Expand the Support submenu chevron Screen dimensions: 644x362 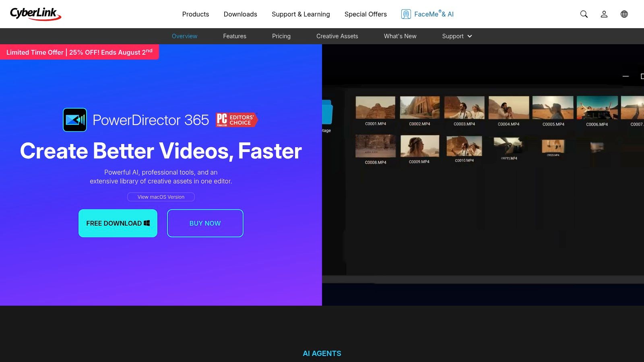point(470,36)
